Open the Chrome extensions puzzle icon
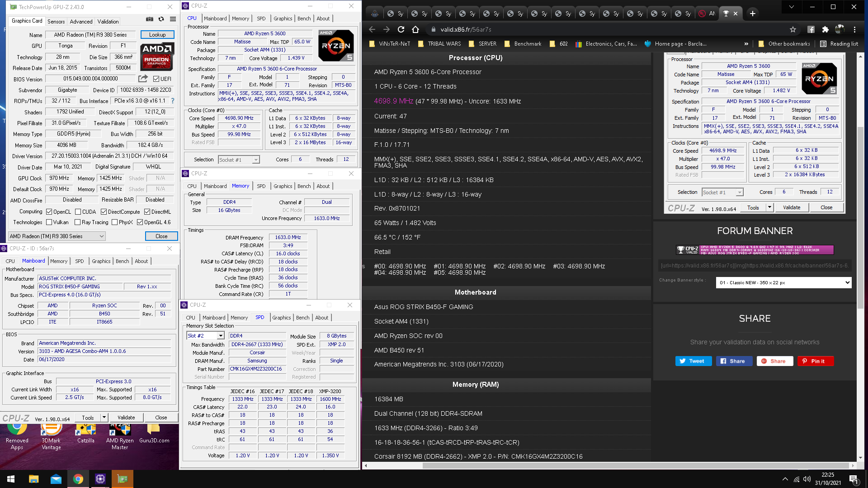 [825, 29]
